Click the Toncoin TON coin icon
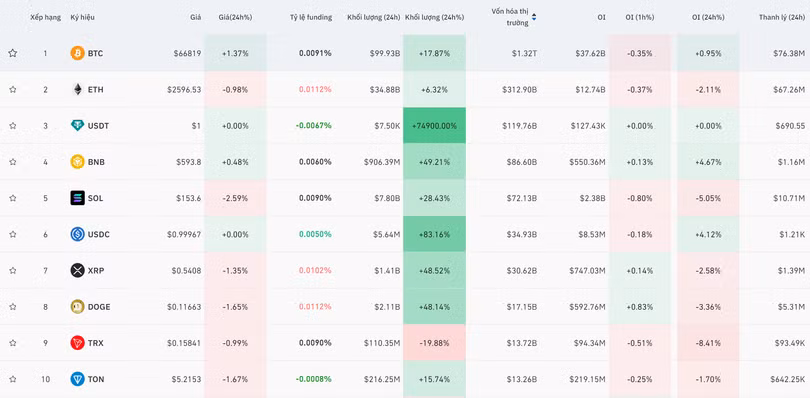 pyautogui.click(x=77, y=379)
